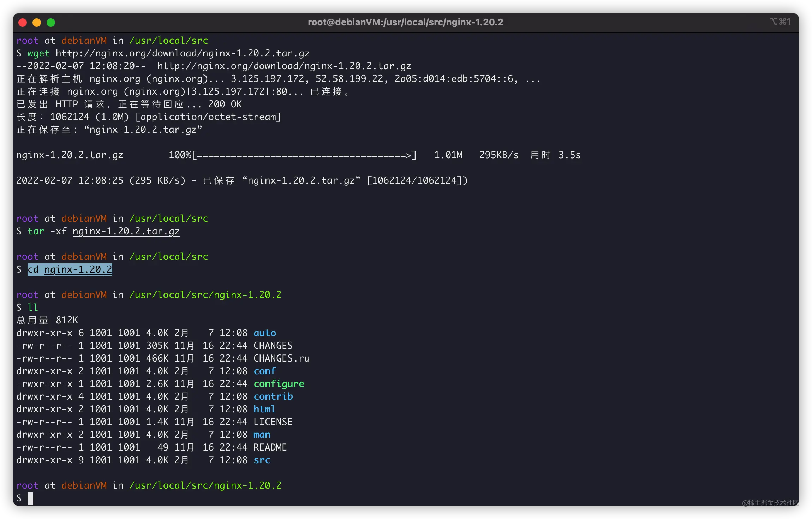Click the 1.4K size of LICENSE
Image resolution: width=812 pixels, height=519 pixels.
(157, 422)
